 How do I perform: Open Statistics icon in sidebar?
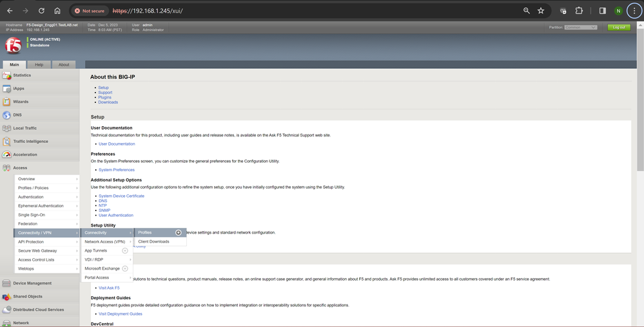tap(6, 75)
